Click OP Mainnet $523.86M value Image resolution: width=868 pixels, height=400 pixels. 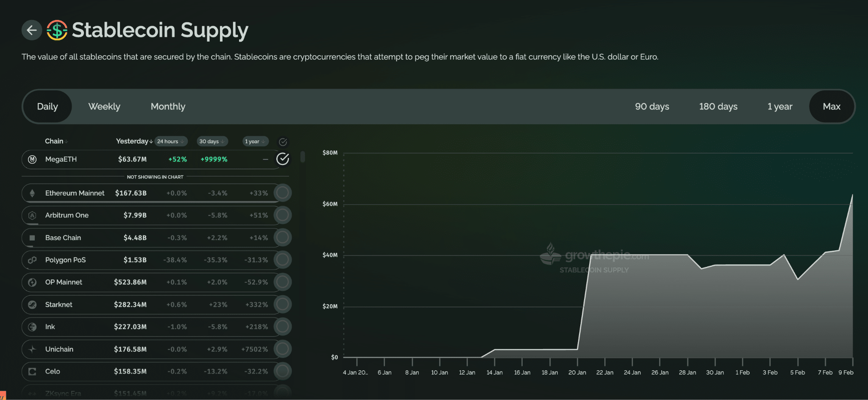(x=130, y=283)
